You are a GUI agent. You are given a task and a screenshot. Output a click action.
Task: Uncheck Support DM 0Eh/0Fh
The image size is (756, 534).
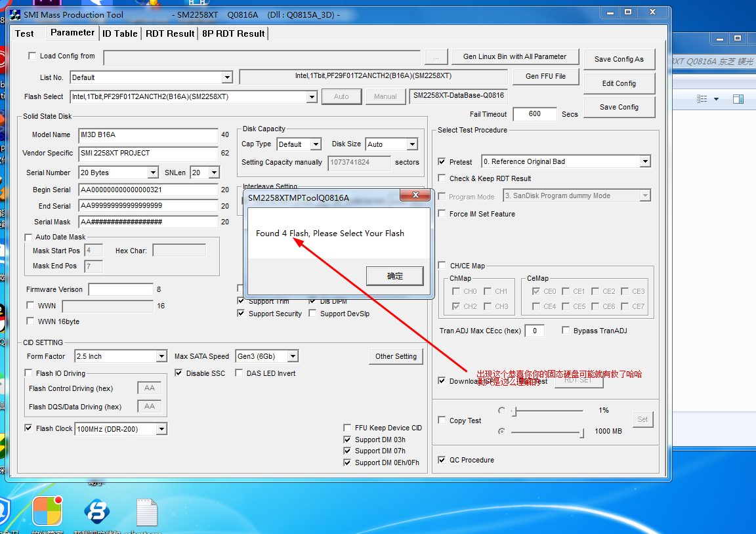pyautogui.click(x=347, y=462)
